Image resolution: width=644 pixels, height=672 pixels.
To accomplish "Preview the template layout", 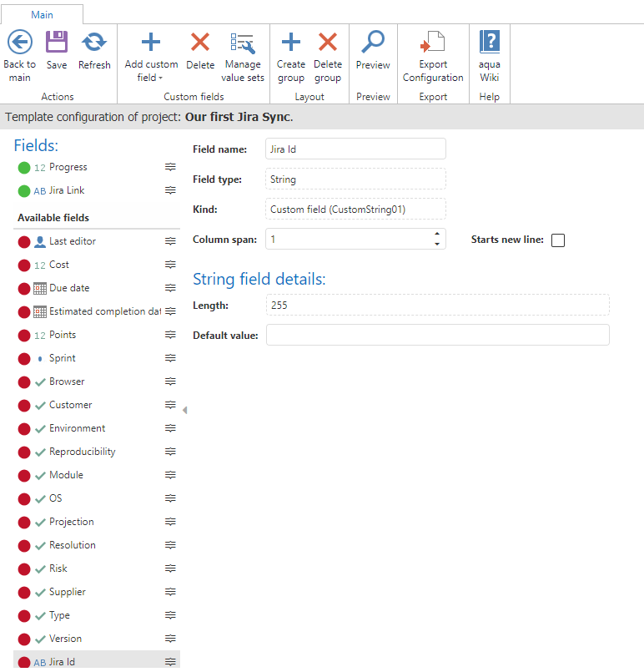I will point(373,42).
